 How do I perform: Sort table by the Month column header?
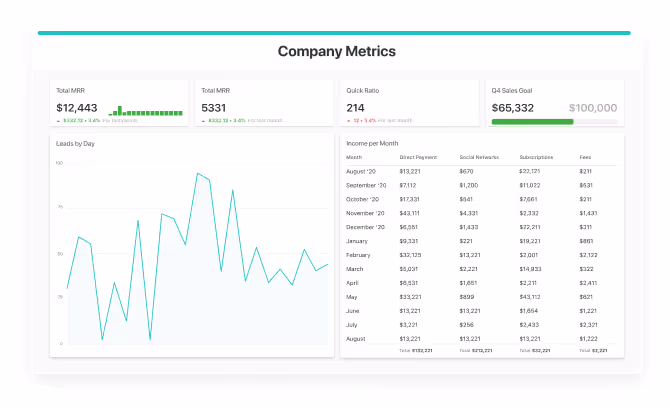(x=354, y=158)
